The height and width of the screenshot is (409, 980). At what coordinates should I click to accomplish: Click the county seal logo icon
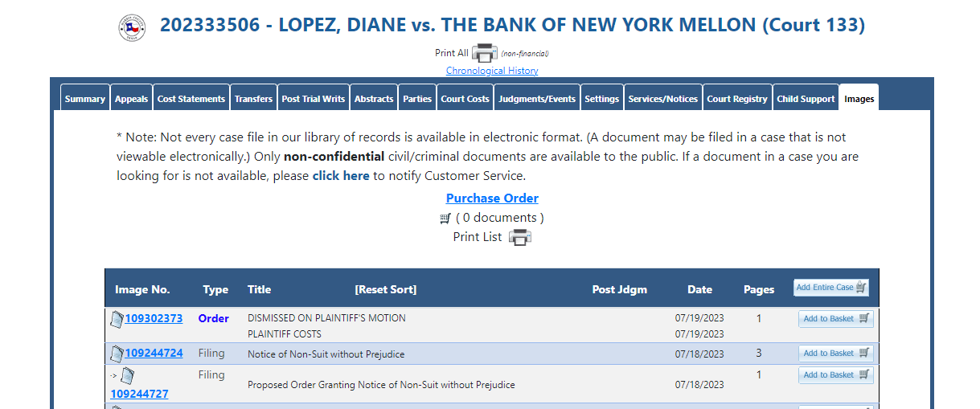pyautogui.click(x=132, y=27)
